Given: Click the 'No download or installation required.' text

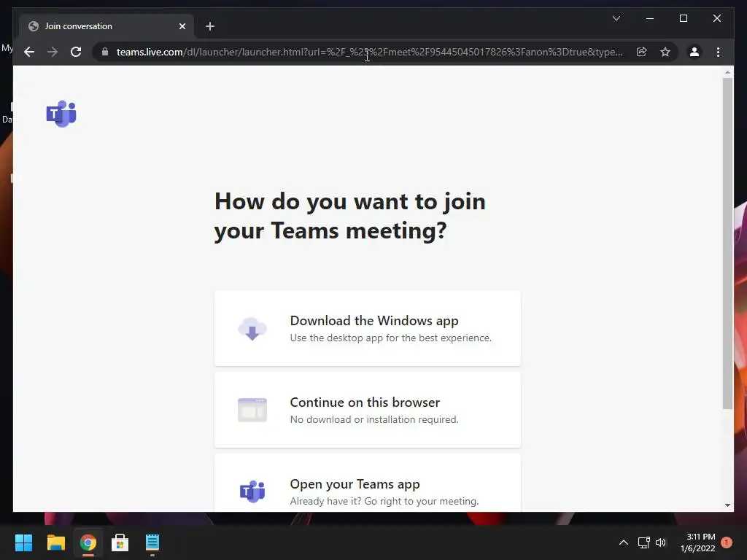Looking at the screenshot, I should coord(374,419).
